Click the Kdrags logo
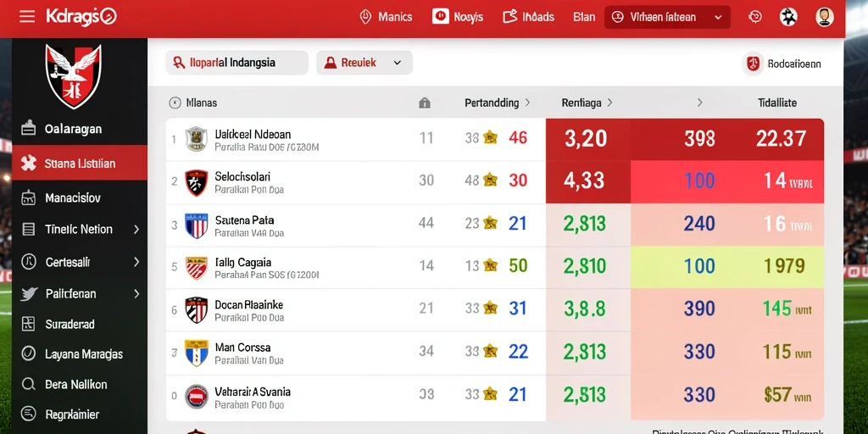 pyautogui.click(x=81, y=17)
